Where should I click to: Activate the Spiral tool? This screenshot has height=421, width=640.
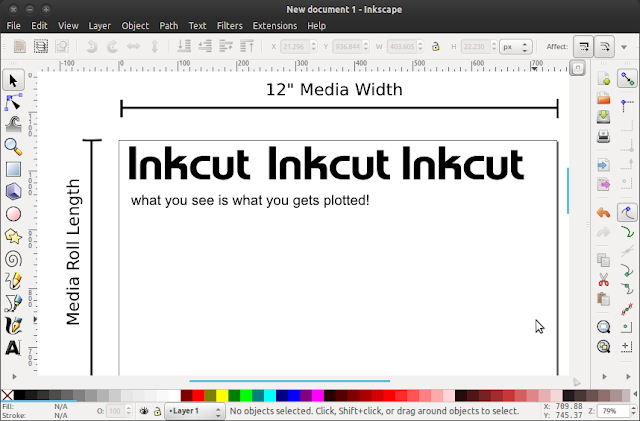pyautogui.click(x=13, y=258)
